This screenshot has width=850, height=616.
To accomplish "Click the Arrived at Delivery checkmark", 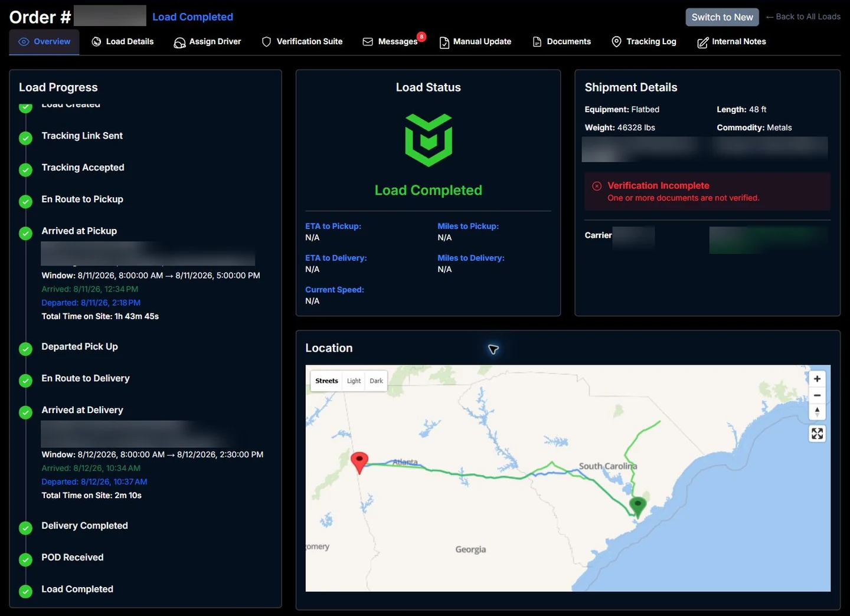I will coord(25,412).
